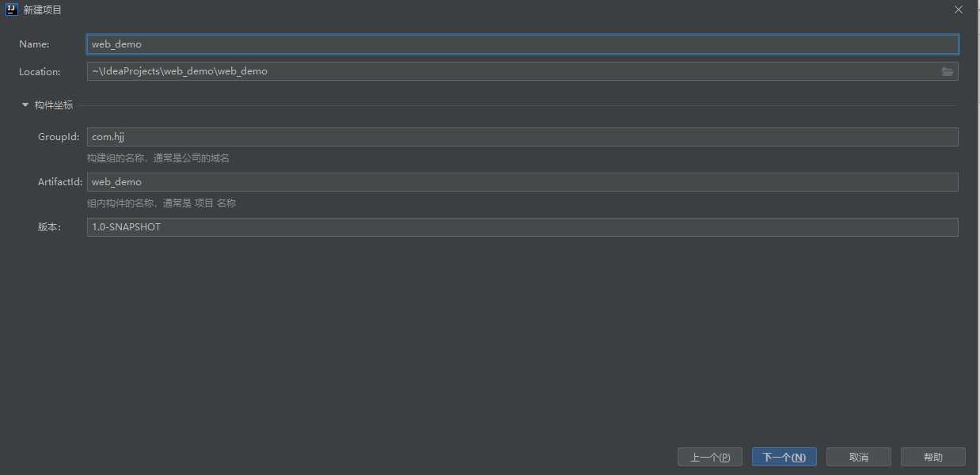Open help with the 帮助 button

pos(933,457)
